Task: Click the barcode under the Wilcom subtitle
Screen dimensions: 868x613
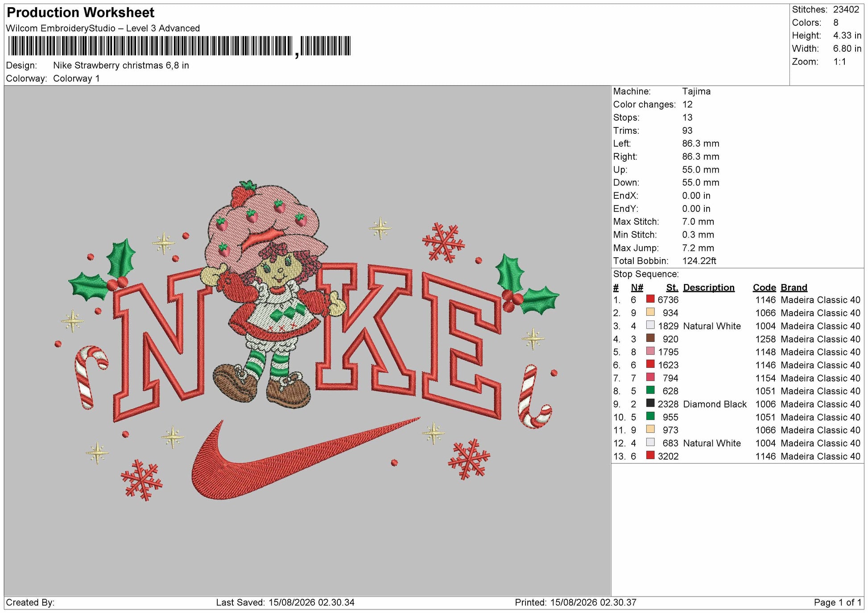Action: click(179, 46)
